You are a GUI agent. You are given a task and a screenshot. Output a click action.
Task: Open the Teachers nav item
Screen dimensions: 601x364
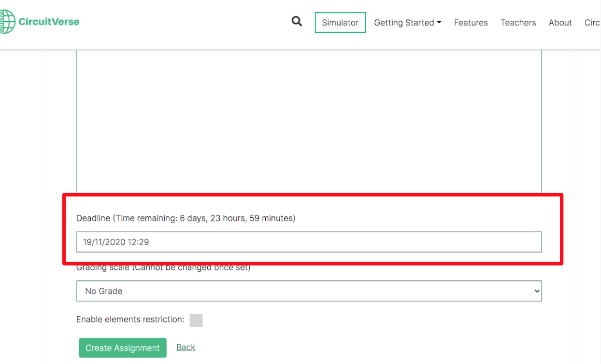(518, 23)
